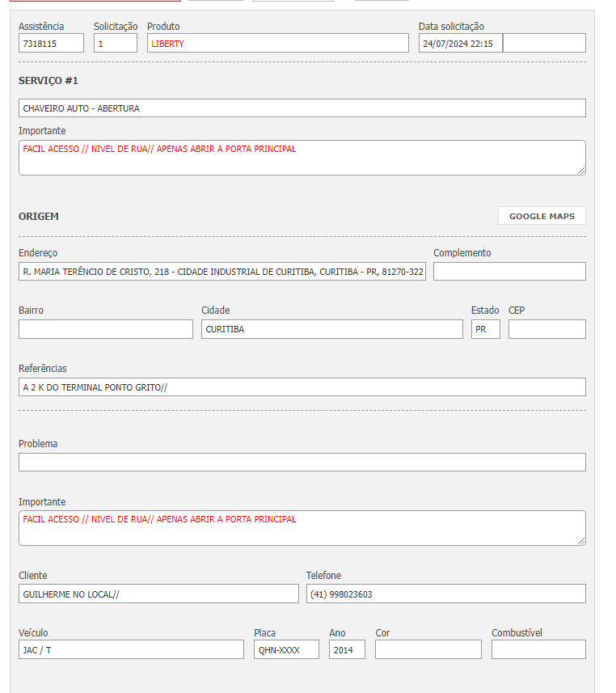Focus the Data solicitação date field

point(461,44)
